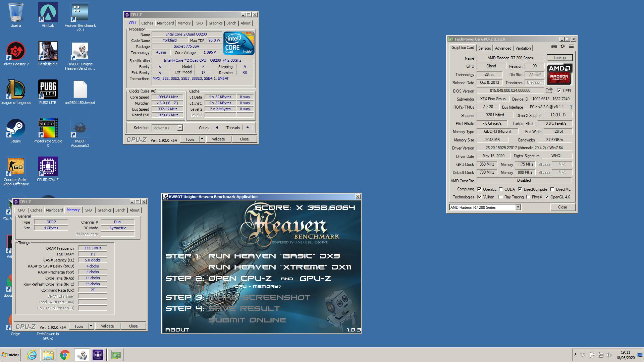Viewport: 644px width, 362px height.
Task: Open the SPD tab in lower CPU-Z window
Action: coord(88,210)
